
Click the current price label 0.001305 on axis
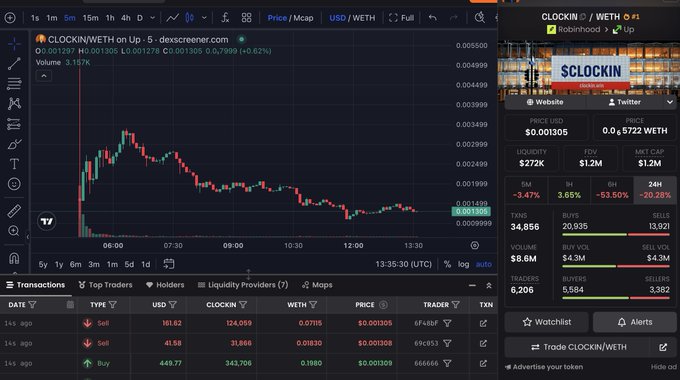(471, 211)
